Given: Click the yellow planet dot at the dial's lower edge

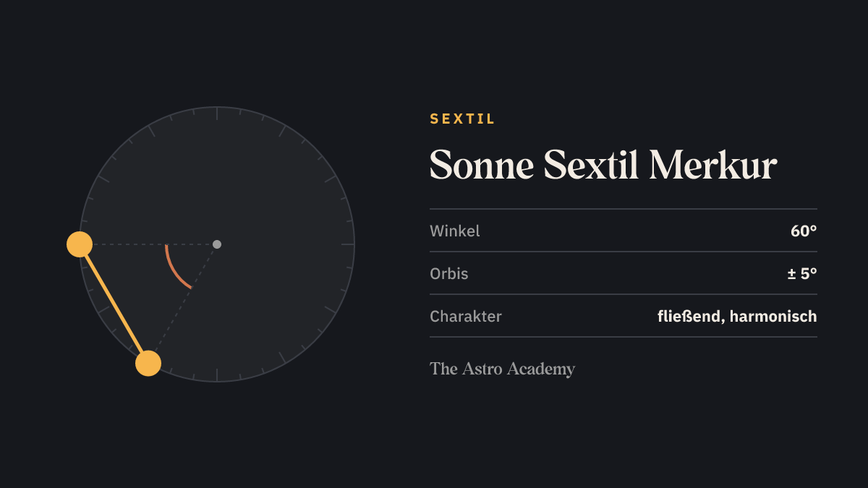Looking at the screenshot, I should tap(148, 363).
